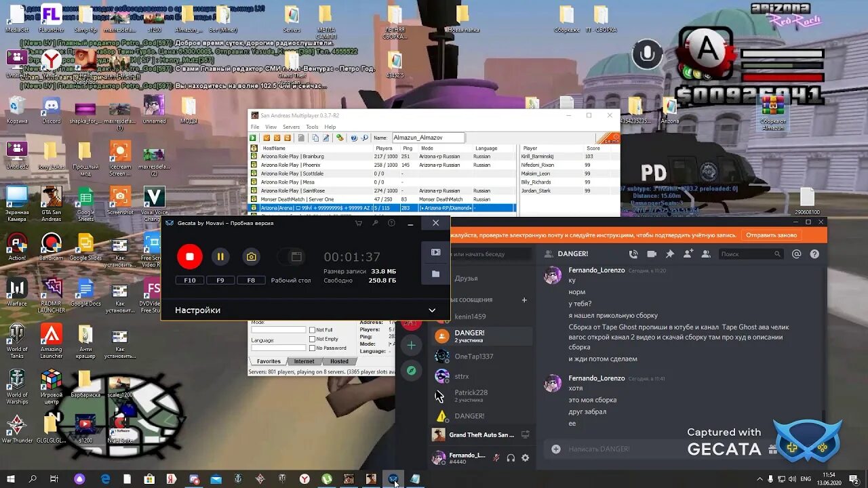868x488 pixels.
Task: Open the sttrx direct message
Action: click(x=482, y=376)
